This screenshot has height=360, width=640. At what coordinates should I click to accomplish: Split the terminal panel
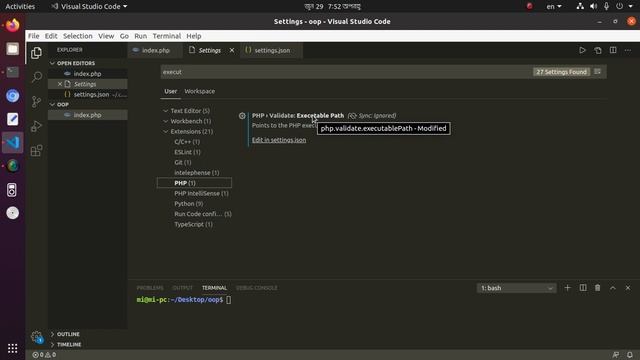pyautogui.click(x=583, y=288)
